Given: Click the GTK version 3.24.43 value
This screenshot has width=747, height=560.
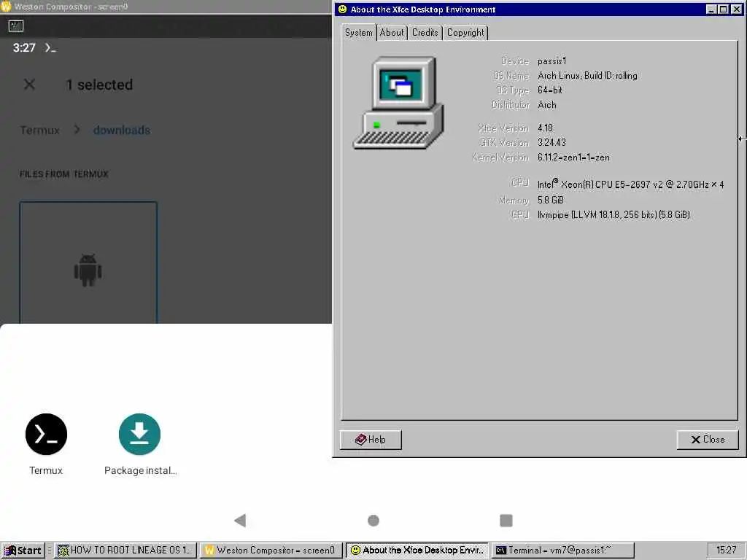Looking at the screenshot, I should (551, 142).
